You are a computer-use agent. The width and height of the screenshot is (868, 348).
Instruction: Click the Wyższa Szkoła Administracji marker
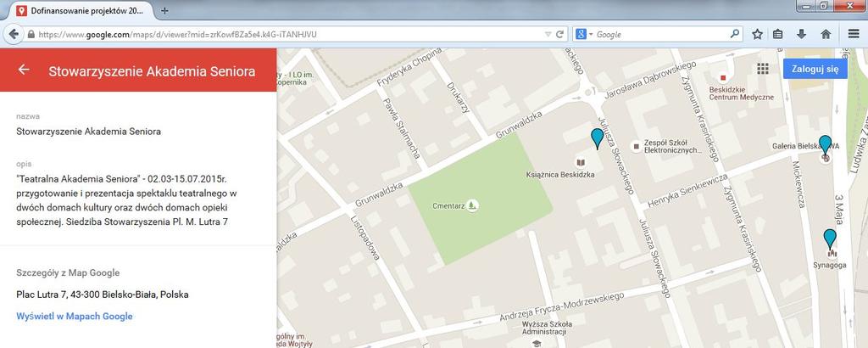coord(536,343)
